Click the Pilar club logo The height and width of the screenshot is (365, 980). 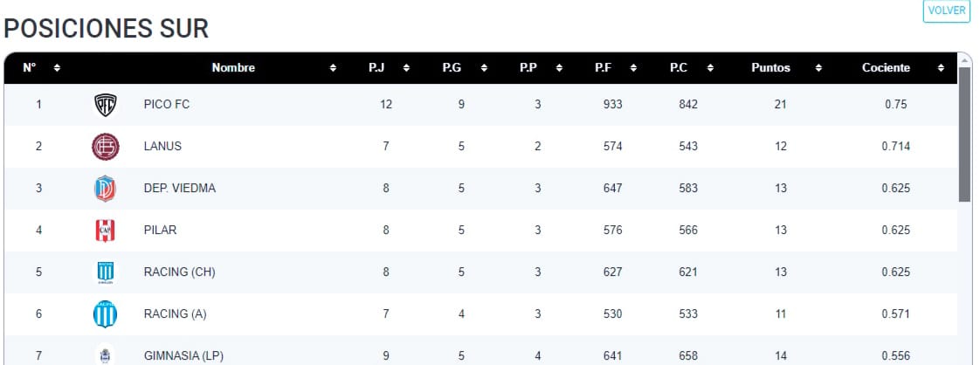(x=105, y=231)
